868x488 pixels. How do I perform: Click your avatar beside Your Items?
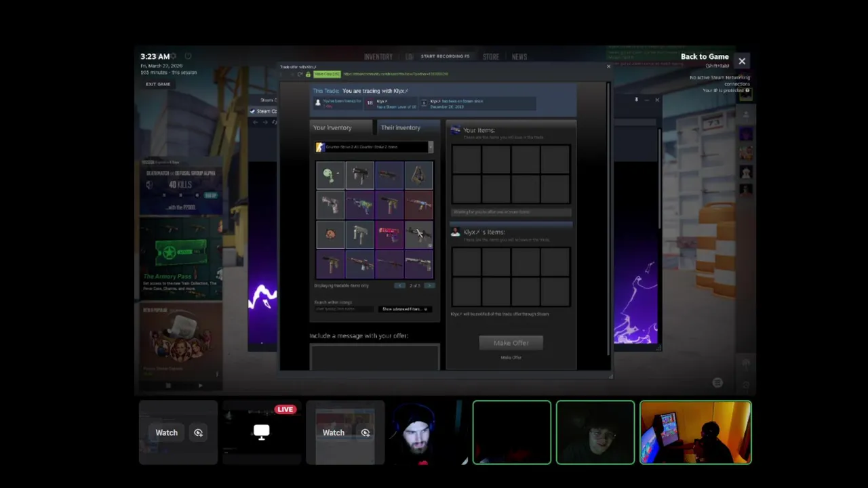click(456, 130)
